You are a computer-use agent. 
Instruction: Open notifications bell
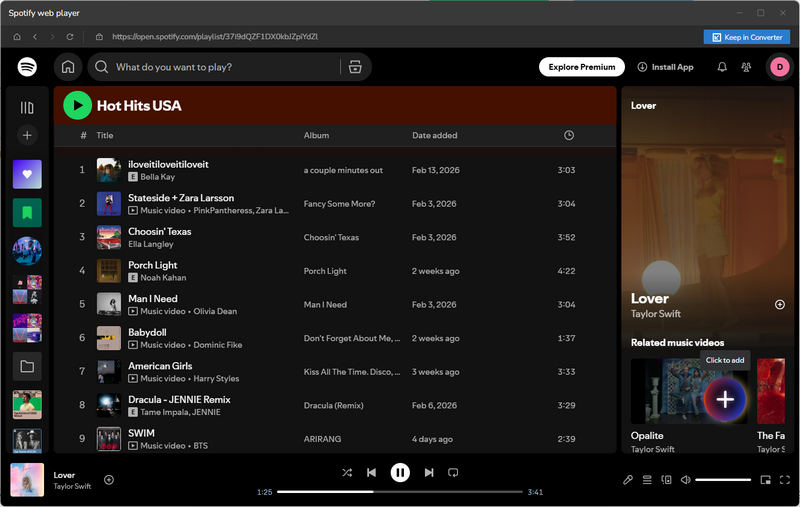(722, 67)
